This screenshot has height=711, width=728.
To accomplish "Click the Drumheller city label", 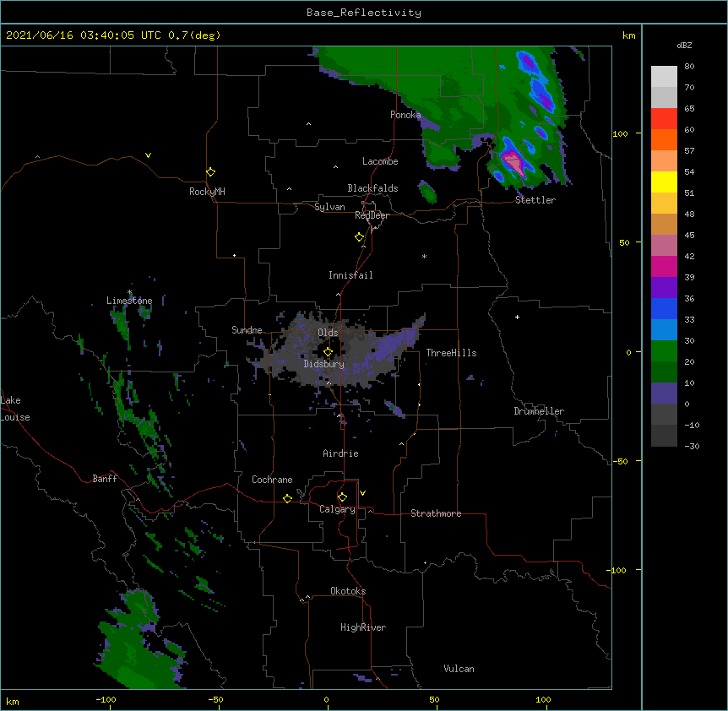I will pos(539,411).
